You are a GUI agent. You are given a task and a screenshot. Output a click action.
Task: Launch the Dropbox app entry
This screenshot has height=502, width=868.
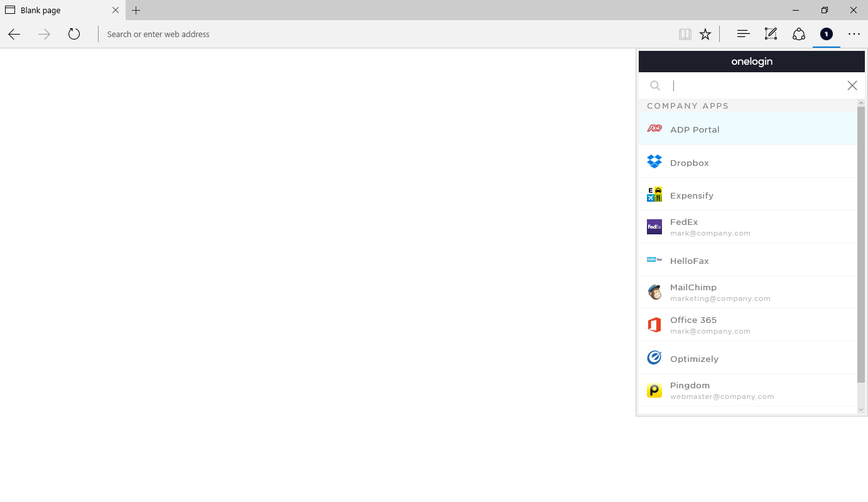click(x=748, y=162)
